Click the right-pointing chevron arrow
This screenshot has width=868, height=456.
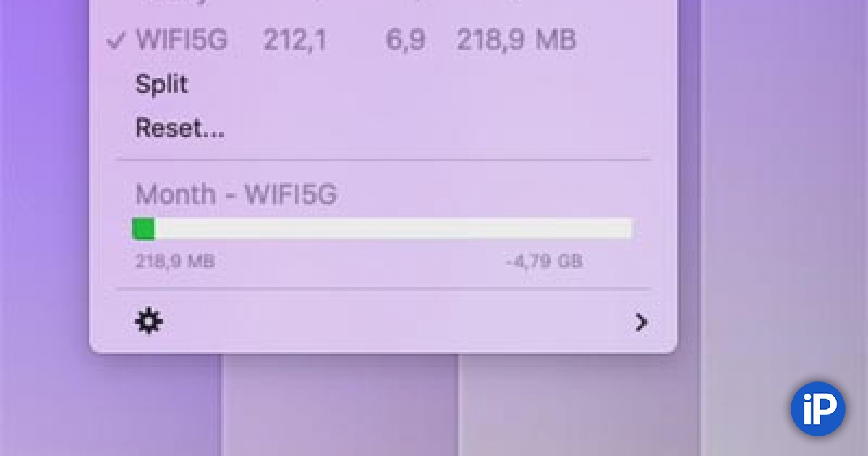coord(641,322)
